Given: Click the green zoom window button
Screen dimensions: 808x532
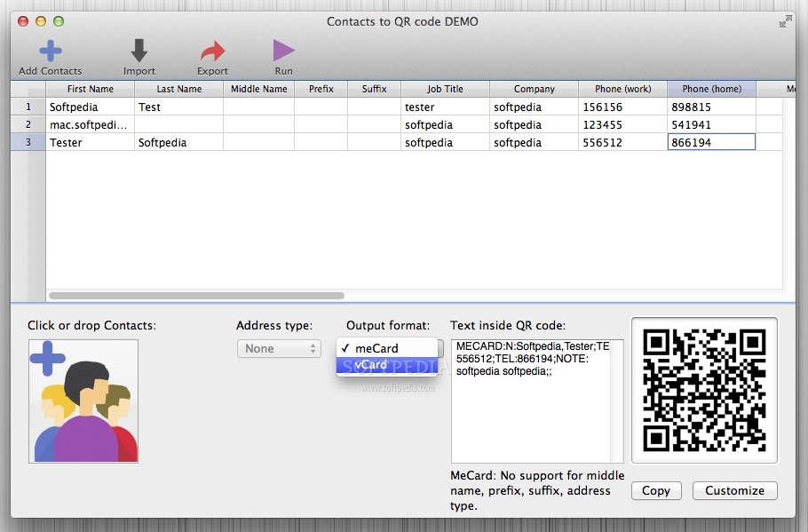Looking at the screenshot, I should point(59,21).
